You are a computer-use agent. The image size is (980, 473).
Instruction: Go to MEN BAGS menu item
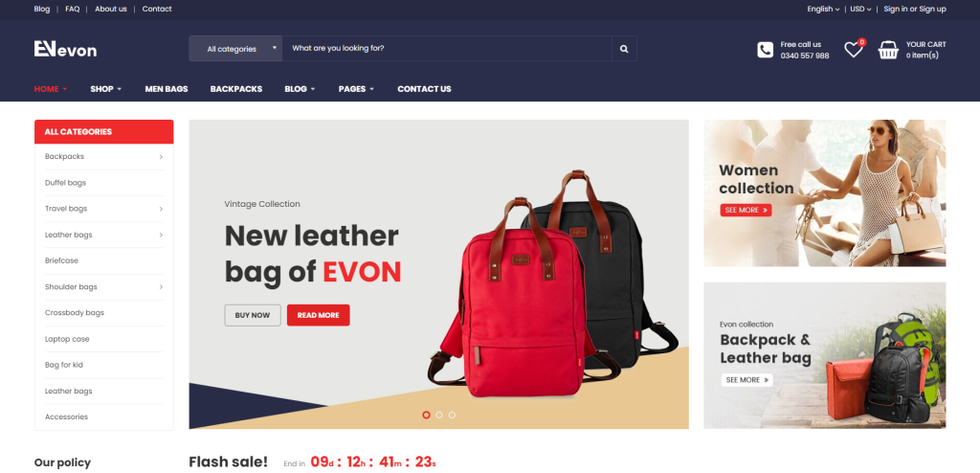[167, 89]
